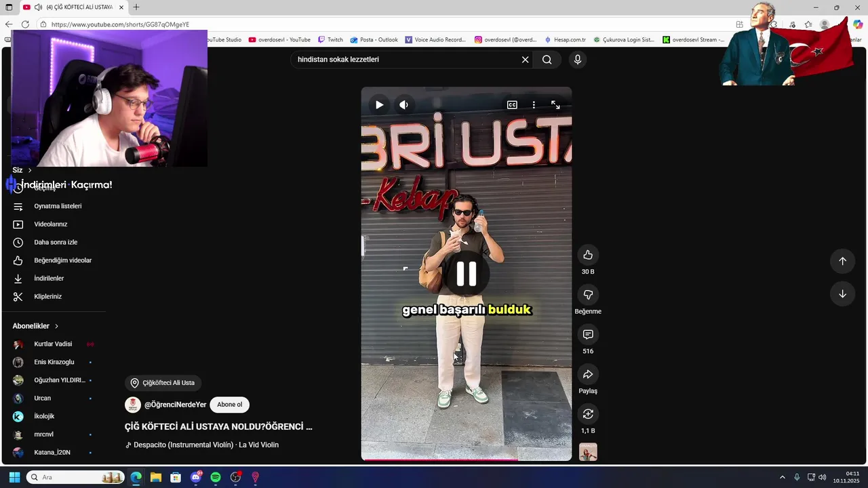
Task: Open the three-dot more options menu
Action: 534,105
